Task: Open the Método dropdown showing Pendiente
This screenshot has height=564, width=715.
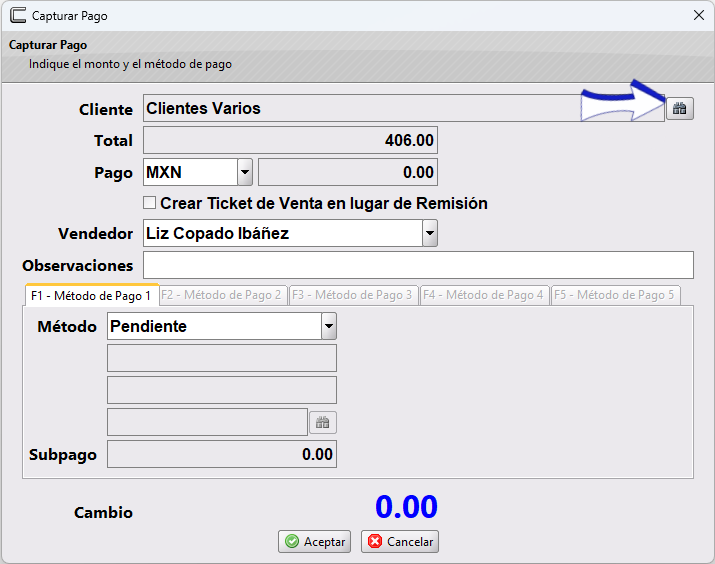Action: pyautogui.click(x=329, y=326)
